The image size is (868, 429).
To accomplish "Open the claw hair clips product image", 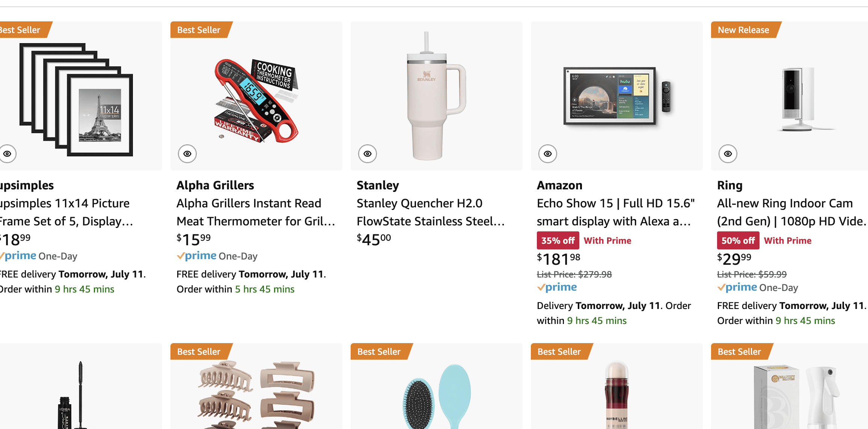I will click(x=256, y=394).
